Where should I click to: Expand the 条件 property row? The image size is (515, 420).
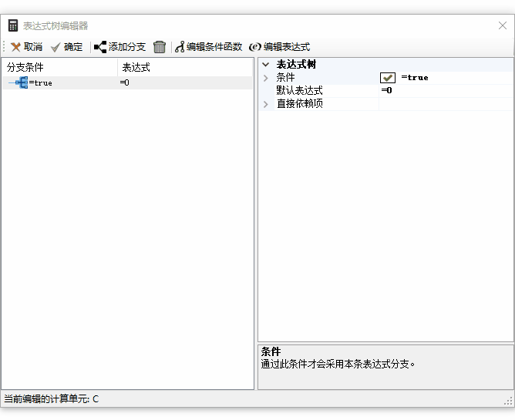tap(266, 78)
